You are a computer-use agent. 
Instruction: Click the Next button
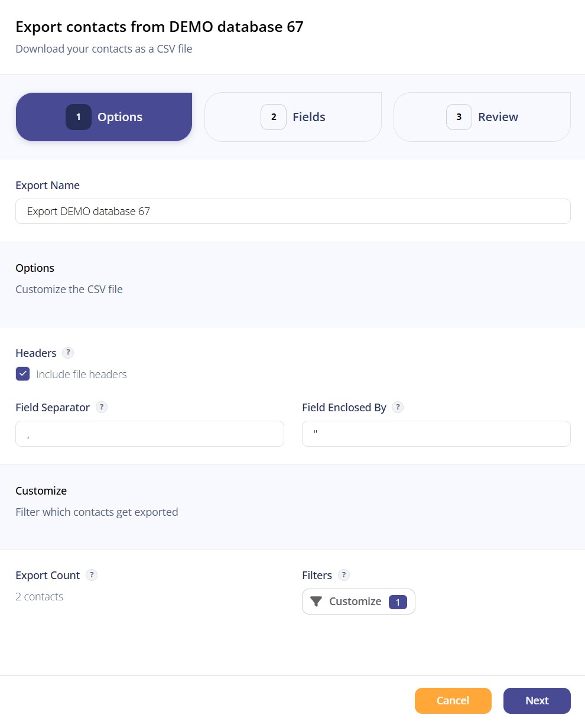[537, 701]
